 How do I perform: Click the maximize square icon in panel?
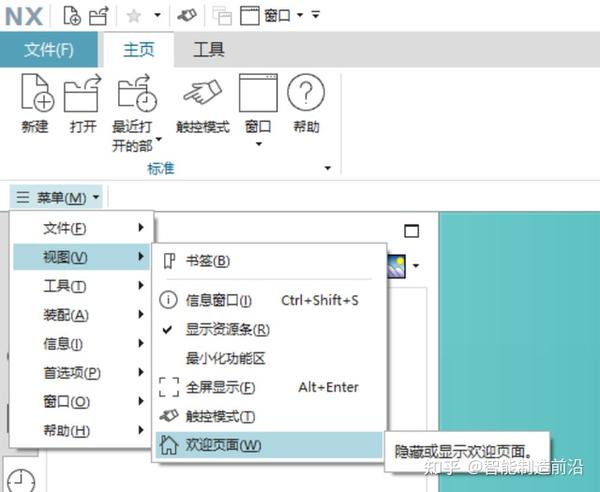coord(411,231)
